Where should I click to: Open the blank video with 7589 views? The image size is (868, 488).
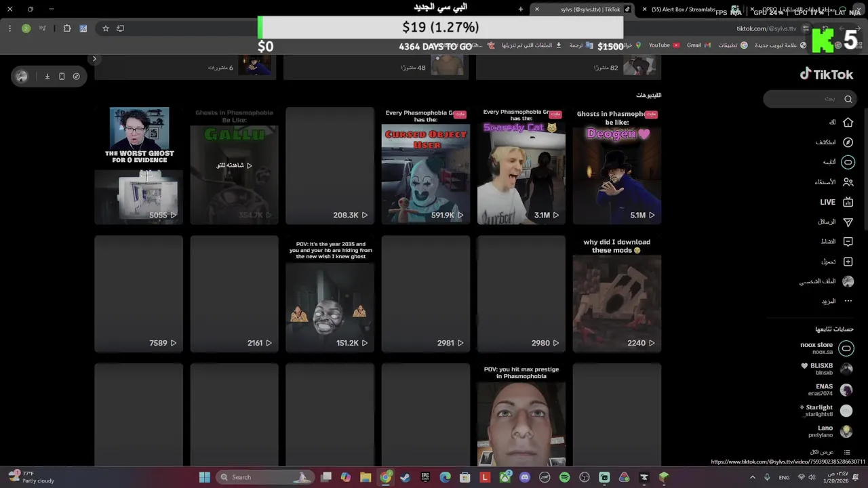(x=139, y=293)
